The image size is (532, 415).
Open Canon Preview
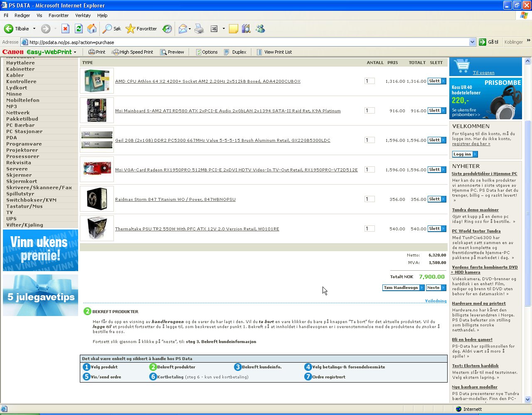(172, 52)
